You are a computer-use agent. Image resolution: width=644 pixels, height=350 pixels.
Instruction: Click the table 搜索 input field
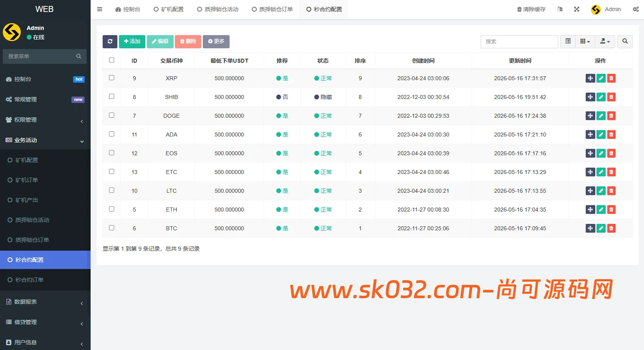[519, 42]
